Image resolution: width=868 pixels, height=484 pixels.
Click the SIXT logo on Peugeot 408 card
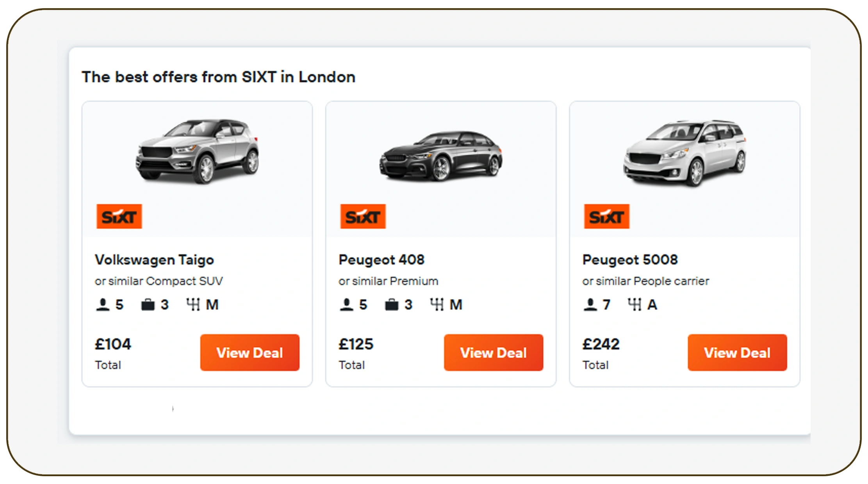click(363, 216)
